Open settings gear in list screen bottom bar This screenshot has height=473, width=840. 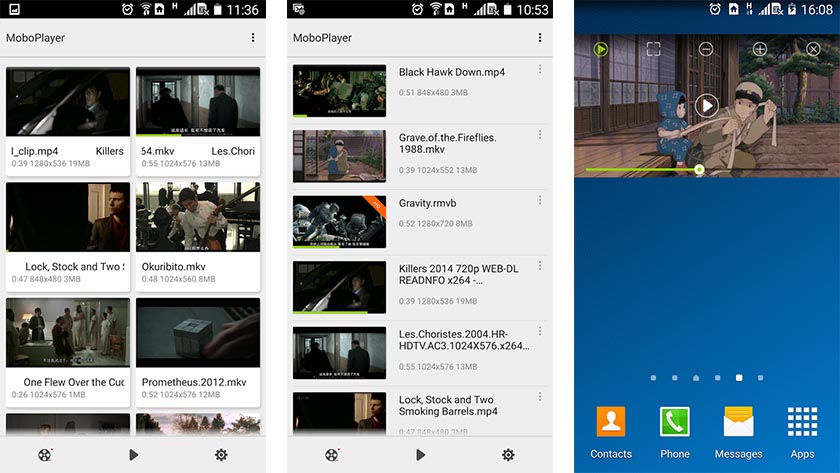pos(508,455)
